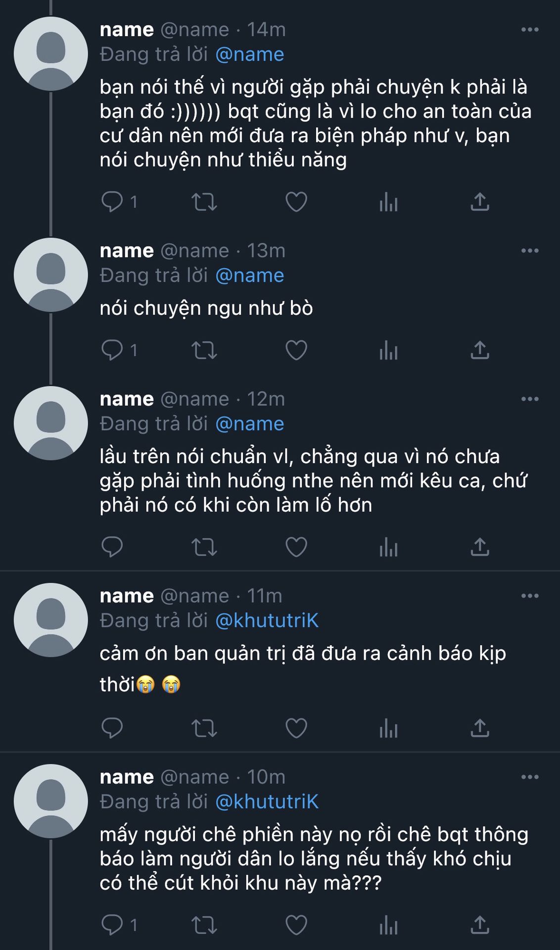Open the 14m tweet author's avatar
The width and height of the screenshot is (560, 950).
[51, 54]
